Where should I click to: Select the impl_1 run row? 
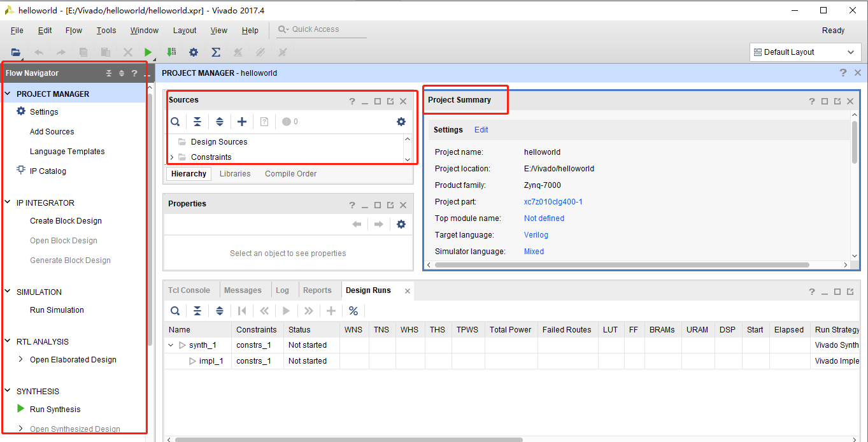513,361
